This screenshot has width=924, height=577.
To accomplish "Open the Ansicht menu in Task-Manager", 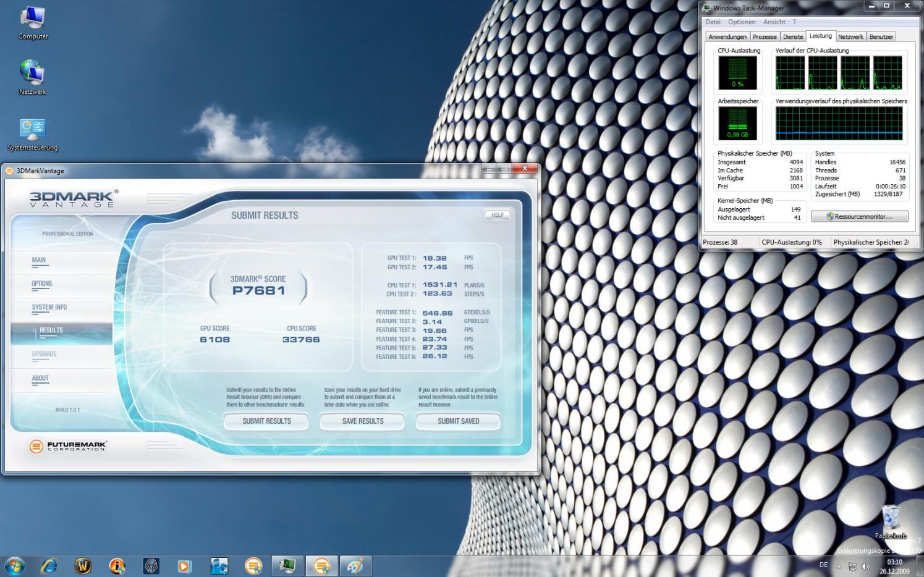I will [x=774, y=22].
